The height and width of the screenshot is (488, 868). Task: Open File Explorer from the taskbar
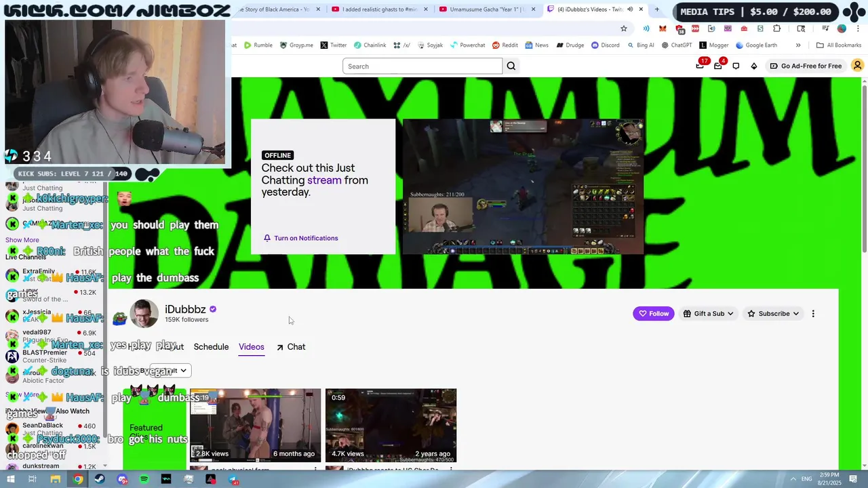coord(55,479)
